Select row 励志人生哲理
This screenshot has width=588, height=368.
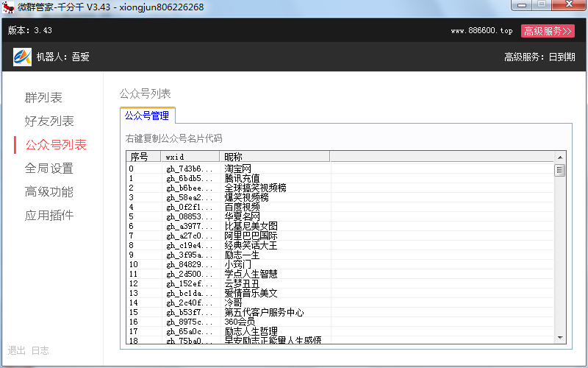tap(340, 332)
